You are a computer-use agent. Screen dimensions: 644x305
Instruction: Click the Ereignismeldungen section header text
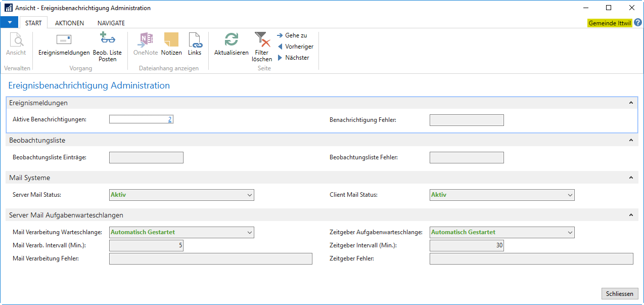[x=38, y=103]
